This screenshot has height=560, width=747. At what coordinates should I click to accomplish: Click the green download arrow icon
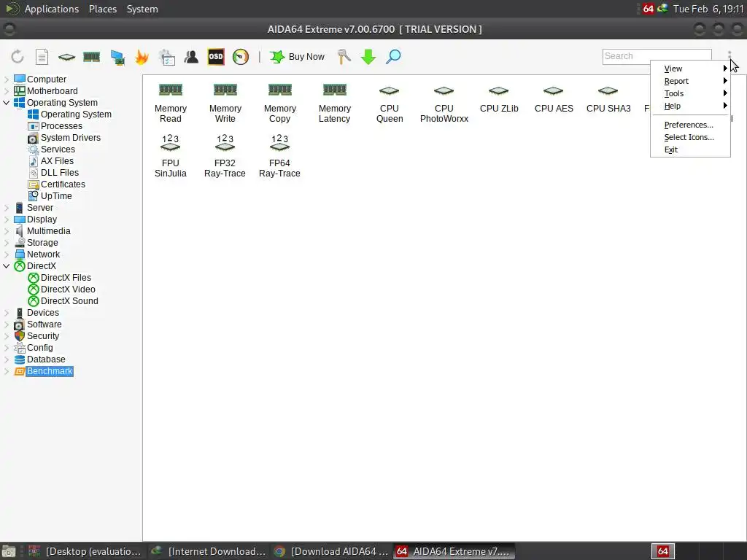(x=368, y=56)
